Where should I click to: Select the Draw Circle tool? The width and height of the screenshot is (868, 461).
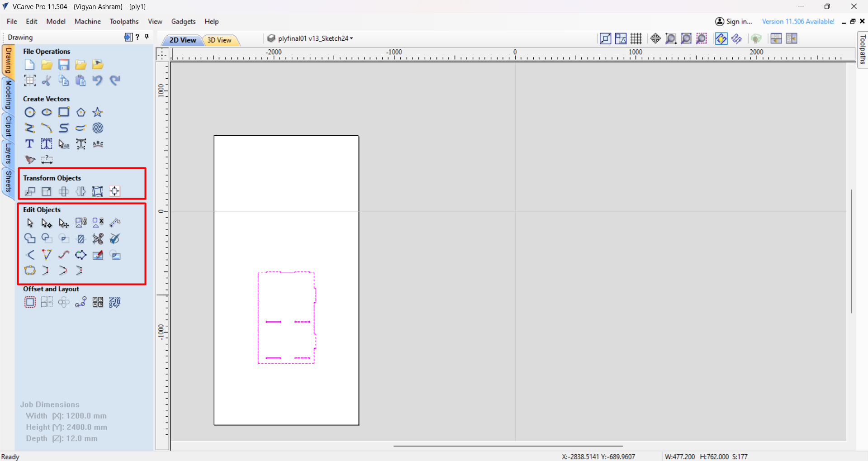tap(30, 112)
